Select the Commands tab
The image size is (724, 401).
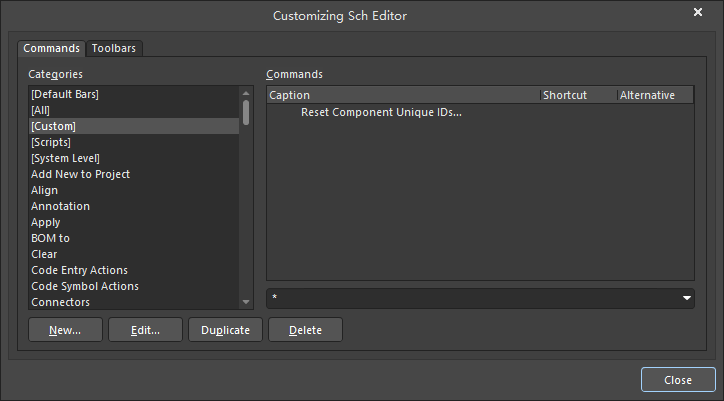tap(51, 48)
